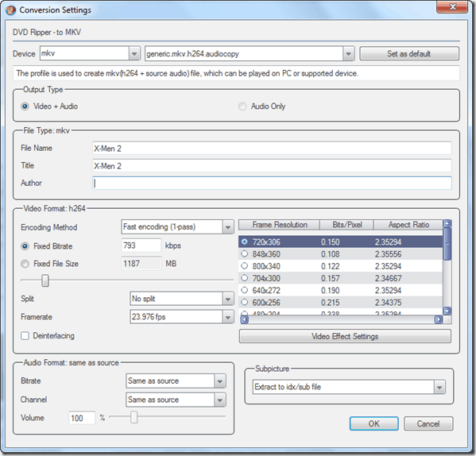Close the Conversion Settings dialog
476x456 pixels.
click(x=451, y=6)
